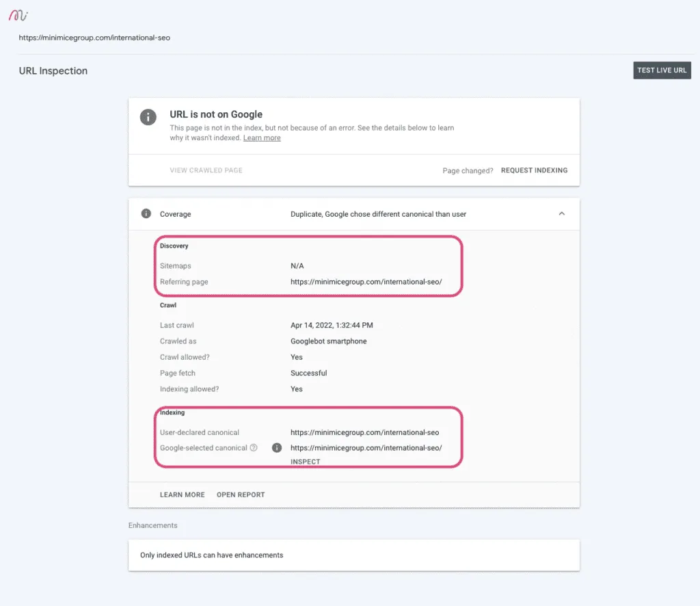Viewport: 700px width, 606px height.
Task: Select the inspected URL text at top
Action: [x=94, y=38]
